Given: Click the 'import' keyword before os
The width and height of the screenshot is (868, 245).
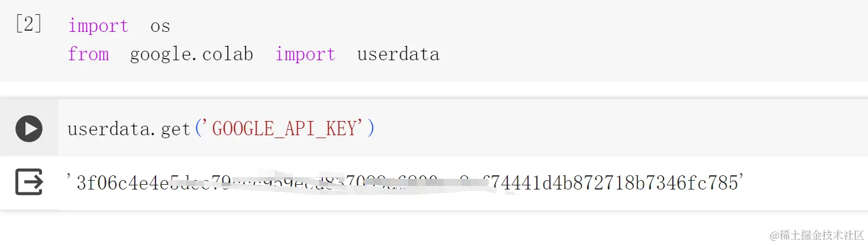Looking at the screenshot, I should (98, 26).
